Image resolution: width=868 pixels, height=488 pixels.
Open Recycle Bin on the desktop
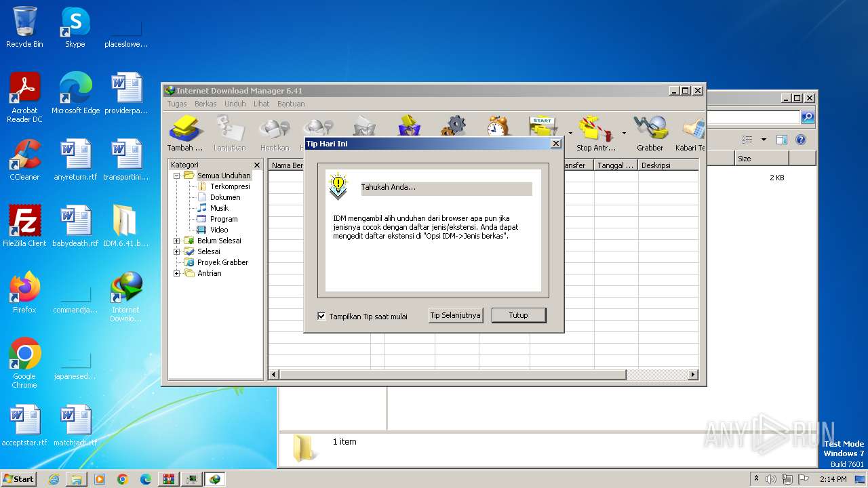coord(24,27)
